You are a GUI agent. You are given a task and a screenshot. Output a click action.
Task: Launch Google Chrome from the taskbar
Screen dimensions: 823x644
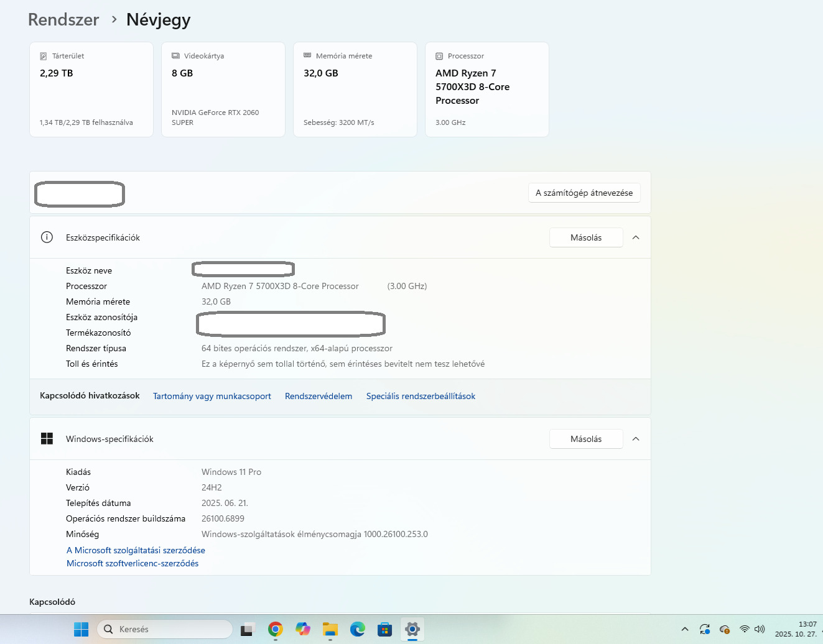click(x=276, y=629)
